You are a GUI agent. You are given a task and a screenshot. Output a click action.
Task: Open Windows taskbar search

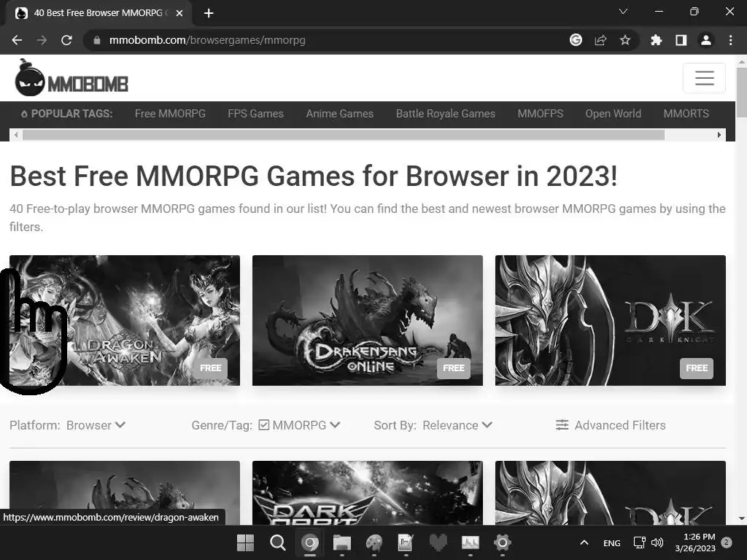(278, 542)
